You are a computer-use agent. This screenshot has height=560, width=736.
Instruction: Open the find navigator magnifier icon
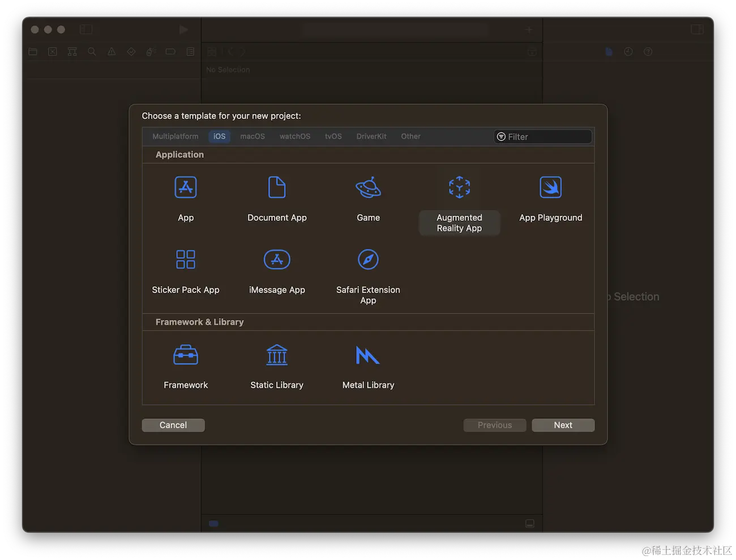(x=92, y=52)
